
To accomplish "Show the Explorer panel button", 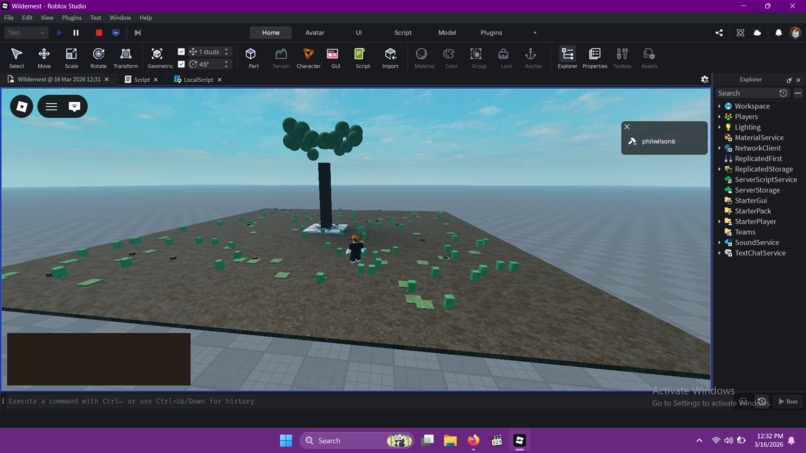I will 567,58.
